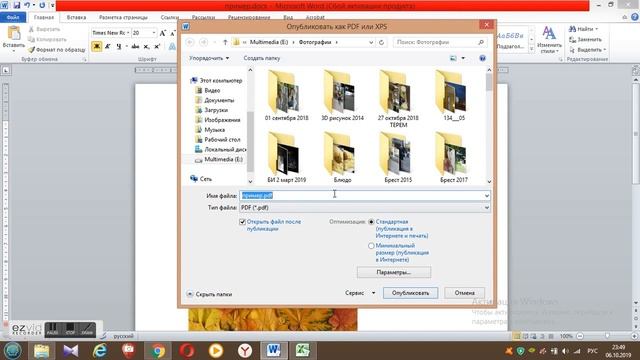Click the Опубликовать button
Viewport: 640px width, 360px height.
coord(410,293)
